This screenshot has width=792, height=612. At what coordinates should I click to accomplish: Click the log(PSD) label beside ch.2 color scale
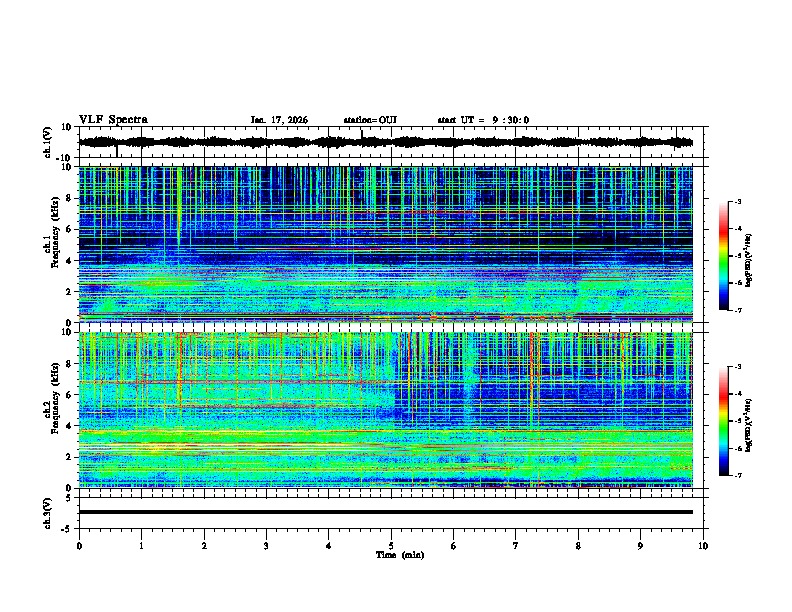click(x=749, y=425)
